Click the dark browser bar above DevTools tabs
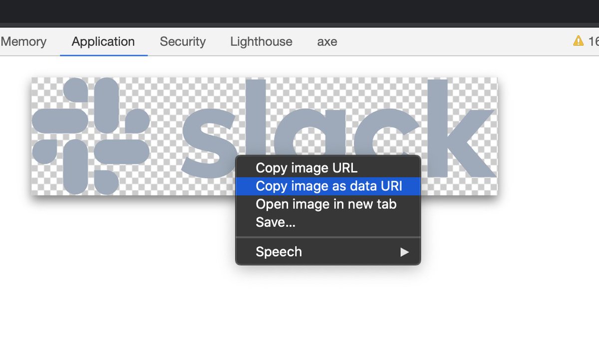The height and width of the screenshot is (364, 599). tap(299, 11)
